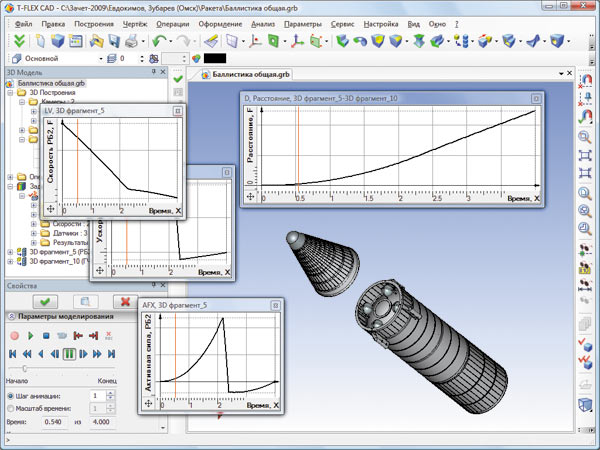Click the green double-check finish icon in toolbar
This screenshot has height=450, width=600.
click(x=19, y=41)
